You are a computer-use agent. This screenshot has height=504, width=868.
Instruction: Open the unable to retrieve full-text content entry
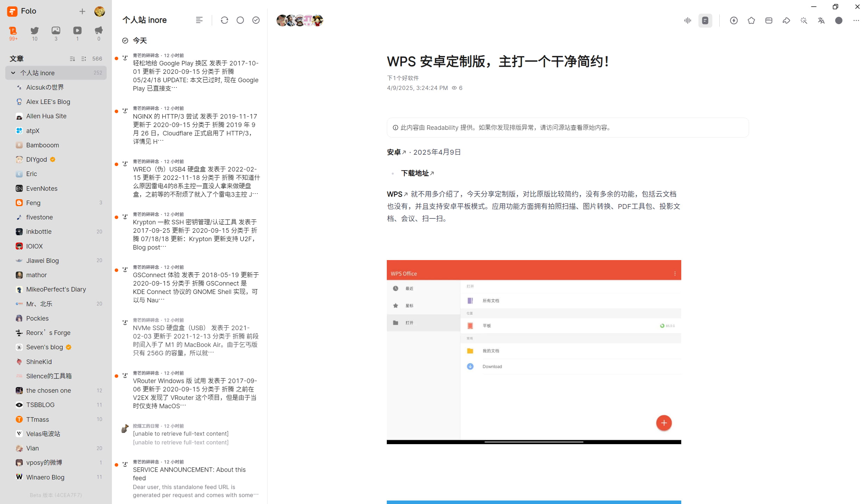pos(190,434)
